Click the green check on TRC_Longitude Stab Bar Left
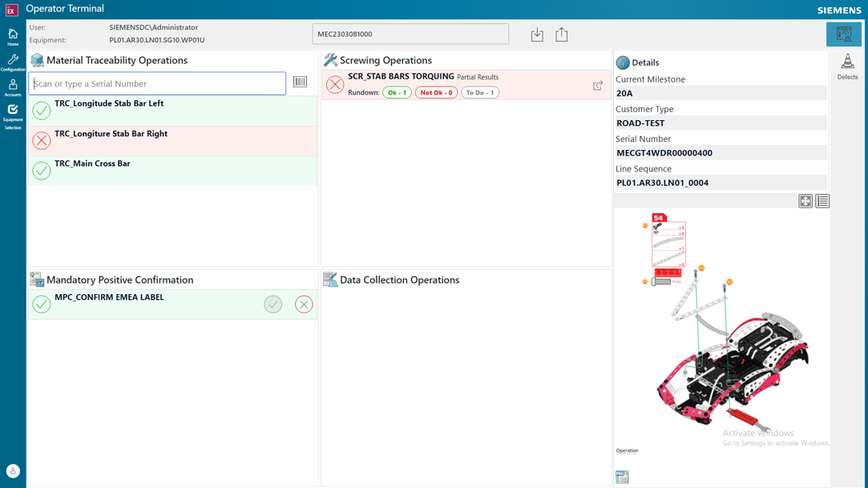The height and width of the screenshot is (488, 868). coord(42,111)
